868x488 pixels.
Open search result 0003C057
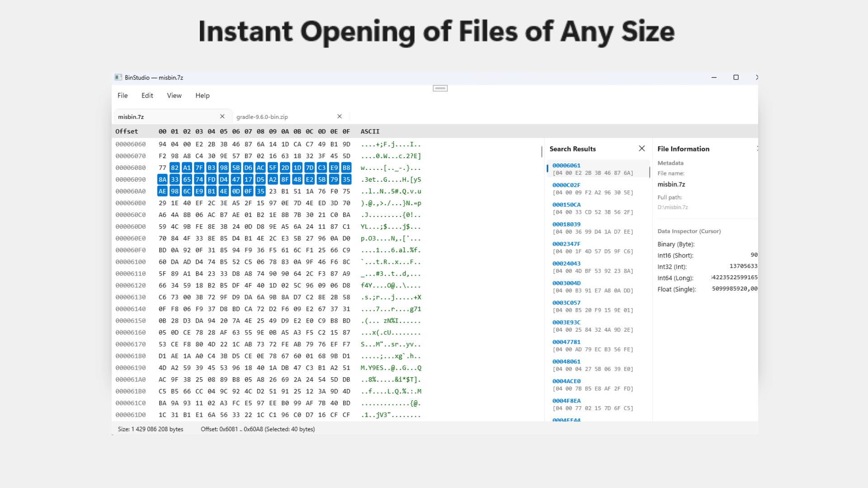click(598, 306)
